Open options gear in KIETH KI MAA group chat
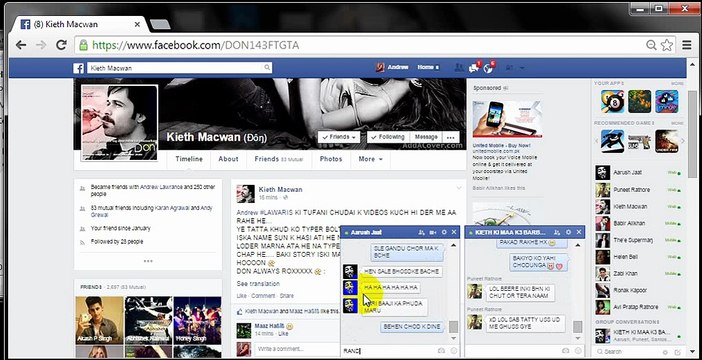The width and height of the screenshot is (702, 360). (568, 232)
